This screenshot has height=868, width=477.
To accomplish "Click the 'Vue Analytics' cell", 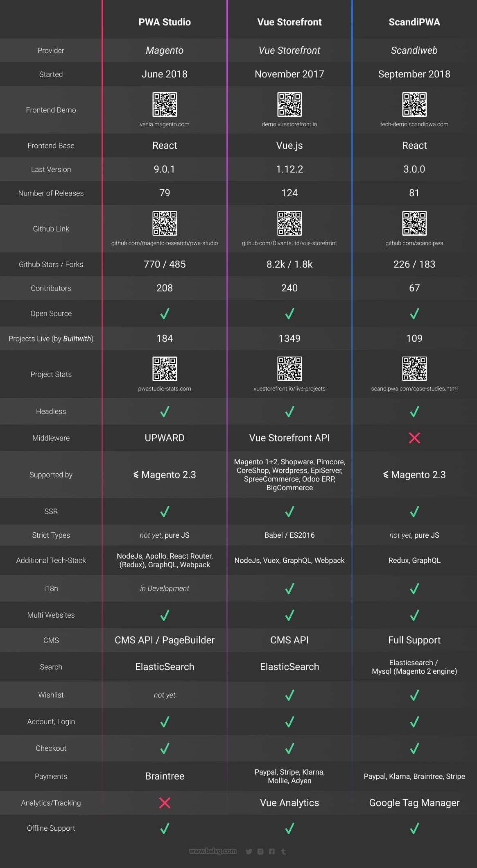I will [289, 803].
